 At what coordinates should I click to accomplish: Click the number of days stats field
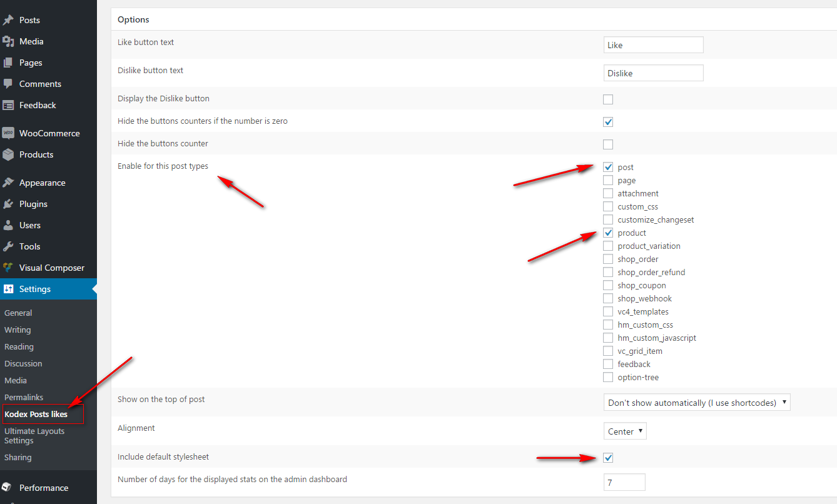click(x=624, y=483)
